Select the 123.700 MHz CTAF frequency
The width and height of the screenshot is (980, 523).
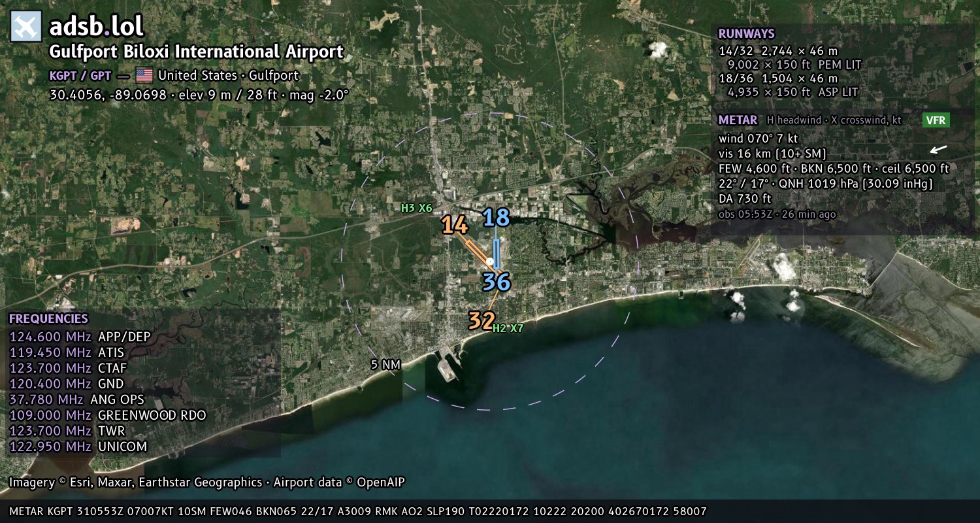tap(68, 369)
